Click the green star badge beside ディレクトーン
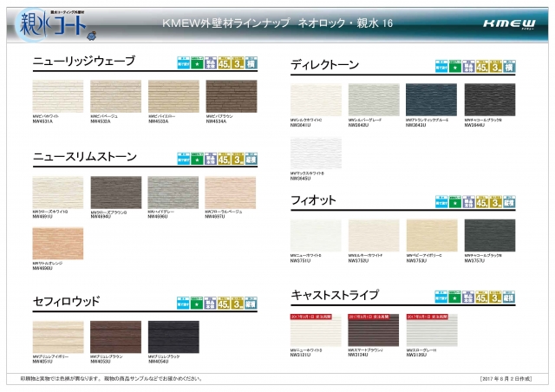Image resolution: width=555 pixels, height=392 pixels. tap(454, 66)
